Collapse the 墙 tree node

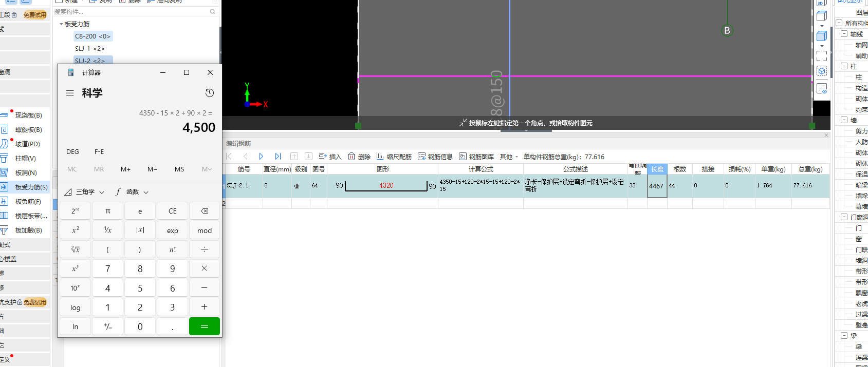[x=844, y=120]
